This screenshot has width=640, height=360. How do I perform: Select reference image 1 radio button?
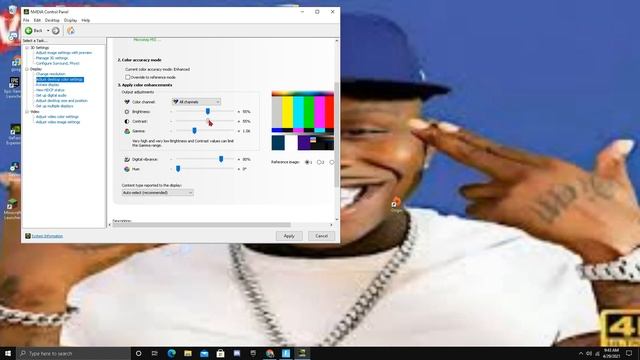click(x=307, y=162)
